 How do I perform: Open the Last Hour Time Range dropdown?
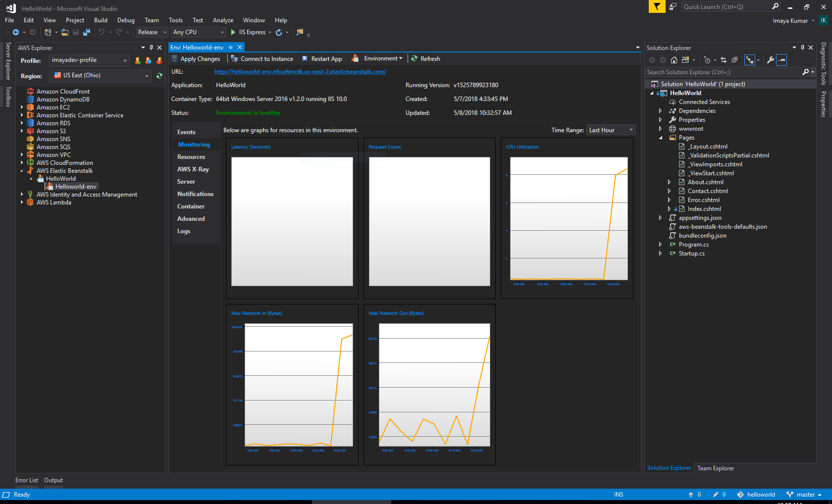click(x=611, y=130)
